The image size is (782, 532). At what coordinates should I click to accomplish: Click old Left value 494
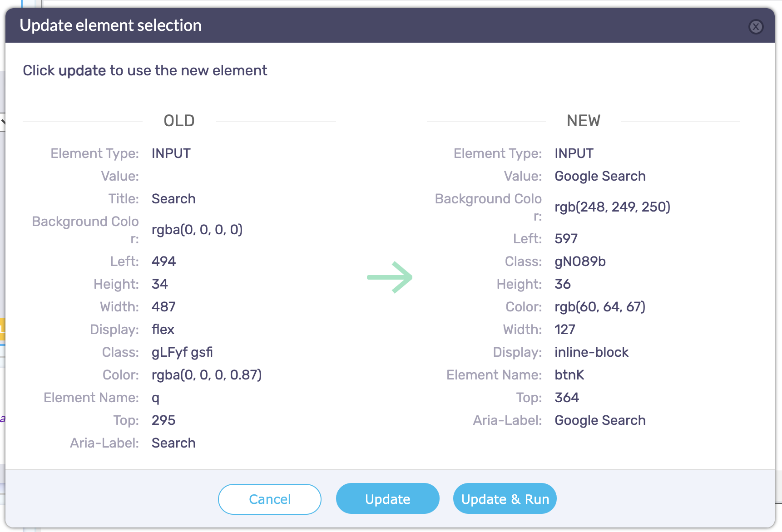coord(163,261)
